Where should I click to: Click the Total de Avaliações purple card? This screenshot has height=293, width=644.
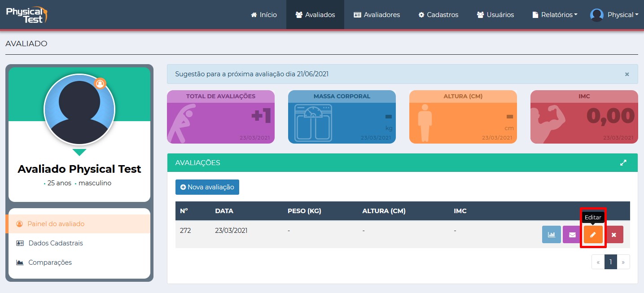tap(220, 117)
